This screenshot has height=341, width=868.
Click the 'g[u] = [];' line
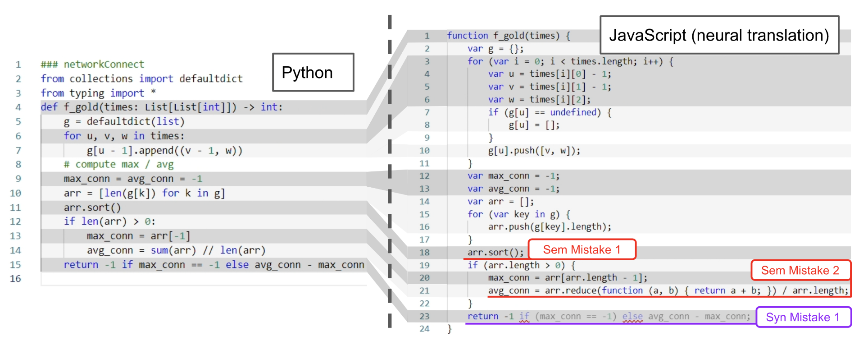click(534, 125)
